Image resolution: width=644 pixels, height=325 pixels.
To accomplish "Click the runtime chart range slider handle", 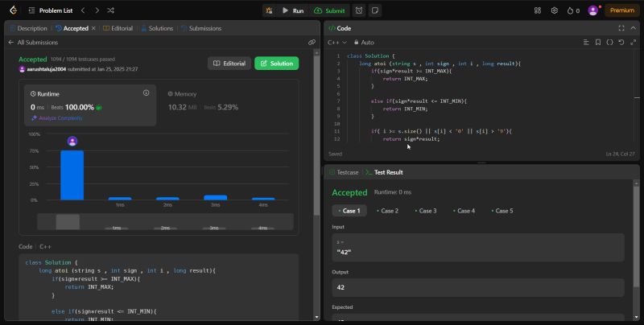I will tap(68, 222).
